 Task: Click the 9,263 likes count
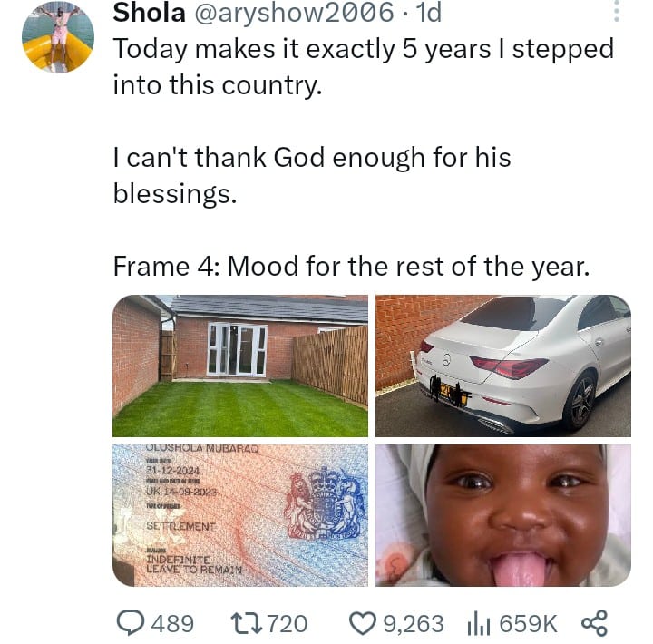point(414,623)
